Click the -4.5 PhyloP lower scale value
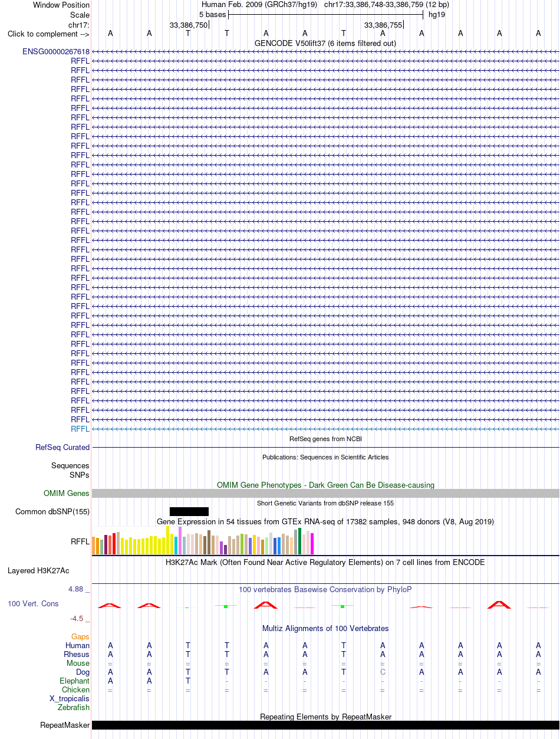Viewport: 560px width, 739px height. coord(80,618)
